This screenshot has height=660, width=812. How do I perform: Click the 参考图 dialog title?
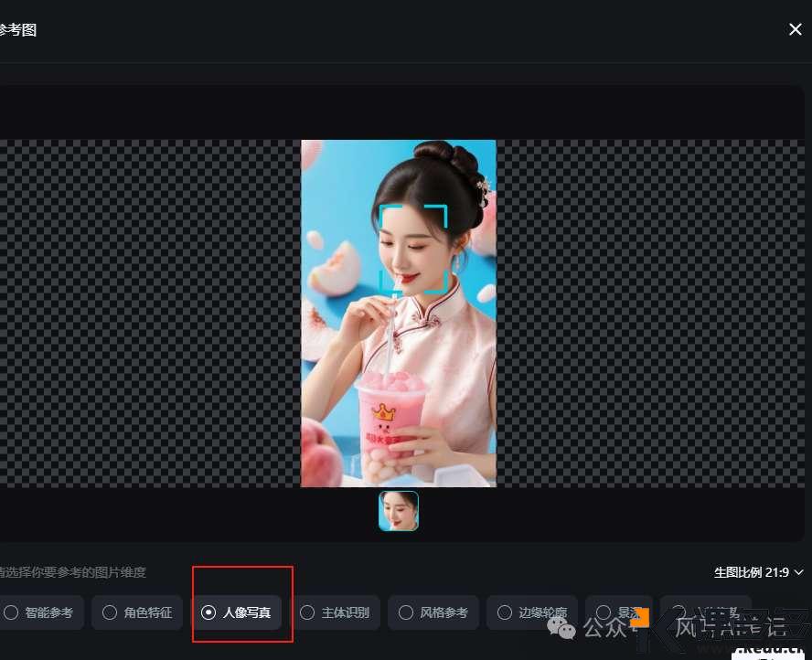18,29
